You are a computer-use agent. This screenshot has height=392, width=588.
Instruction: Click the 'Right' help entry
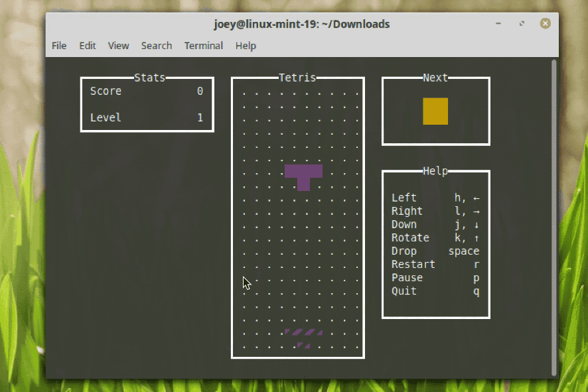pyautogui.click(x=407, y=212)
